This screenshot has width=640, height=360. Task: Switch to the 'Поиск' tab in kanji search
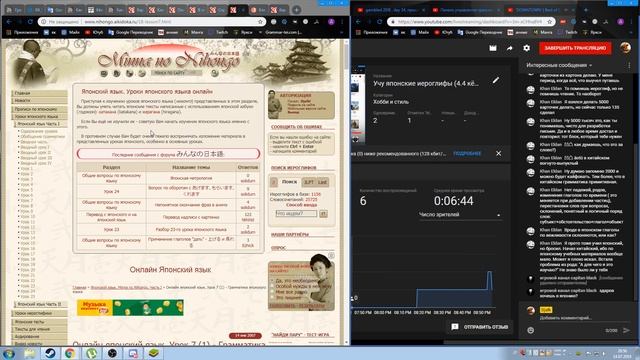click(289, 182)
